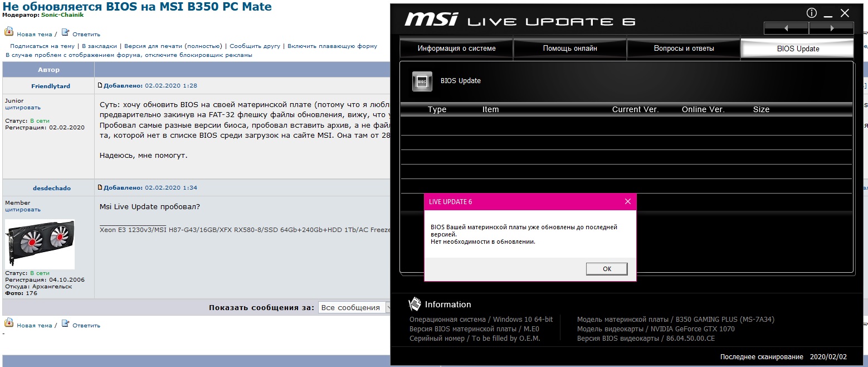Open the Все сообщения dropdown
868x367 pixels.
pos(355,307)
